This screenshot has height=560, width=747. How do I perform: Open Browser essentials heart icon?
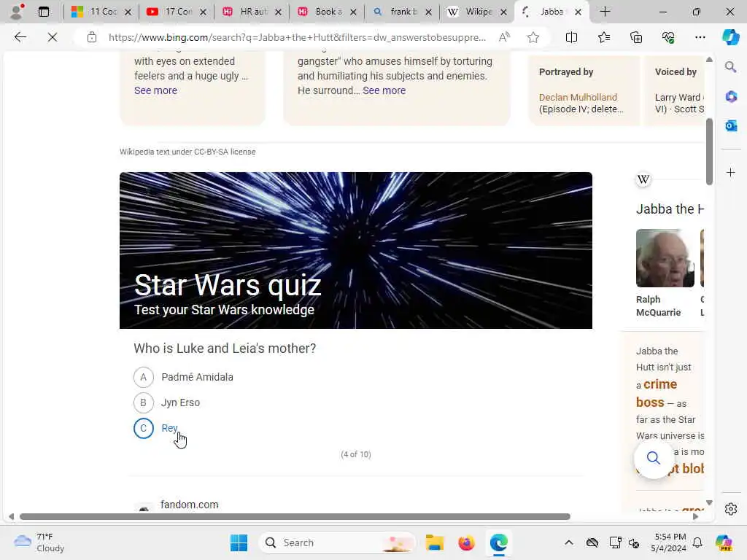(x=668, y=37)
